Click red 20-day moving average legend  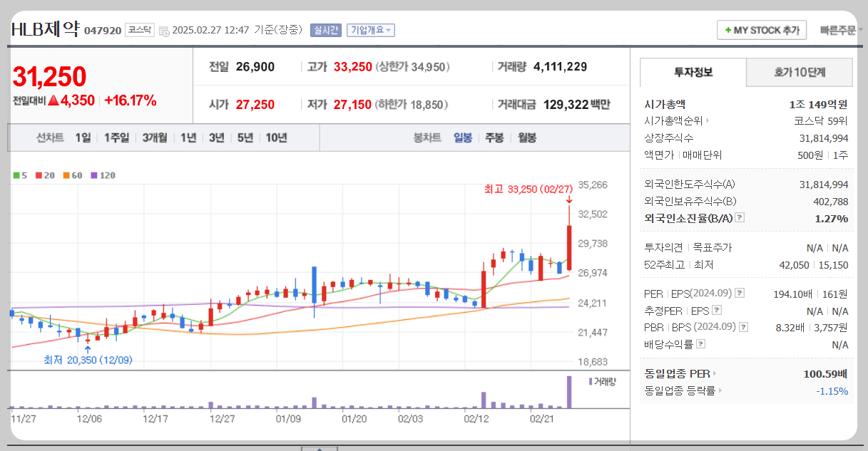tap(44, 175)
